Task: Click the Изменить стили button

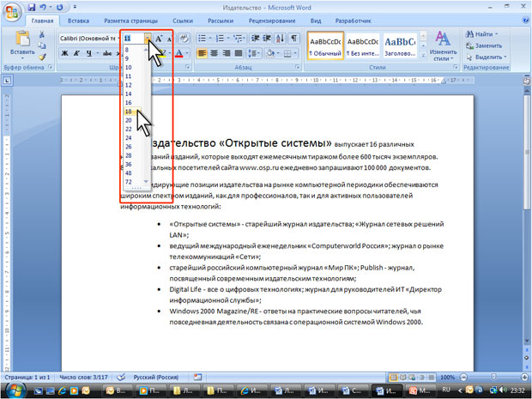Action: tap(443, 46)
